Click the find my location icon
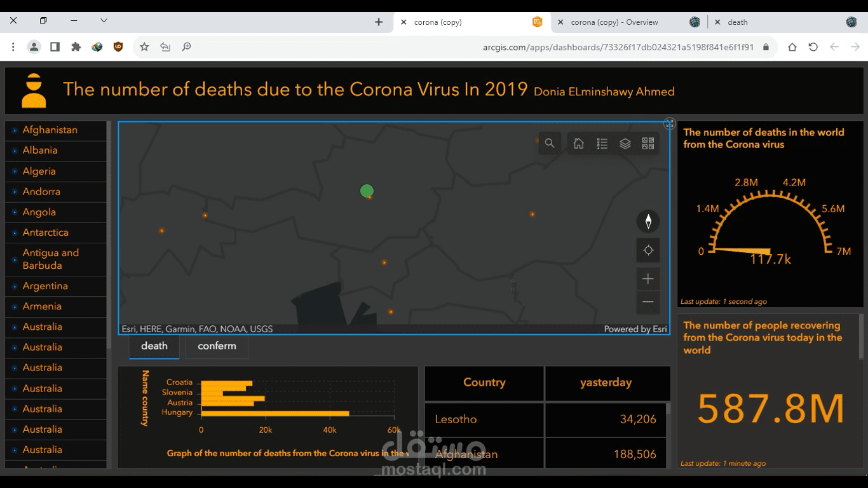The width and height of the screenshot is (868, 488). (648, 250)
